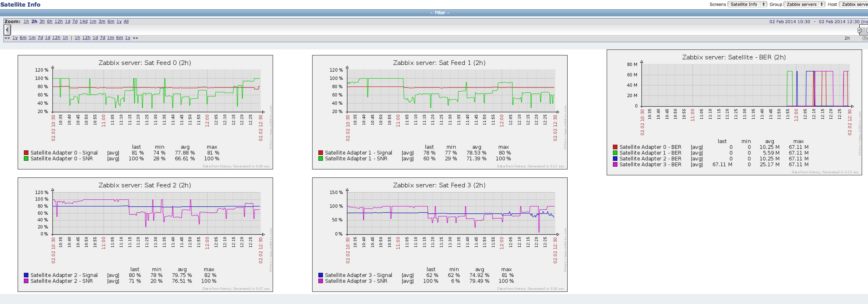Viewport: 868px width, 304px height.
Task: Click the Satellite Info page heading
Action: click(x=20, y=4)
